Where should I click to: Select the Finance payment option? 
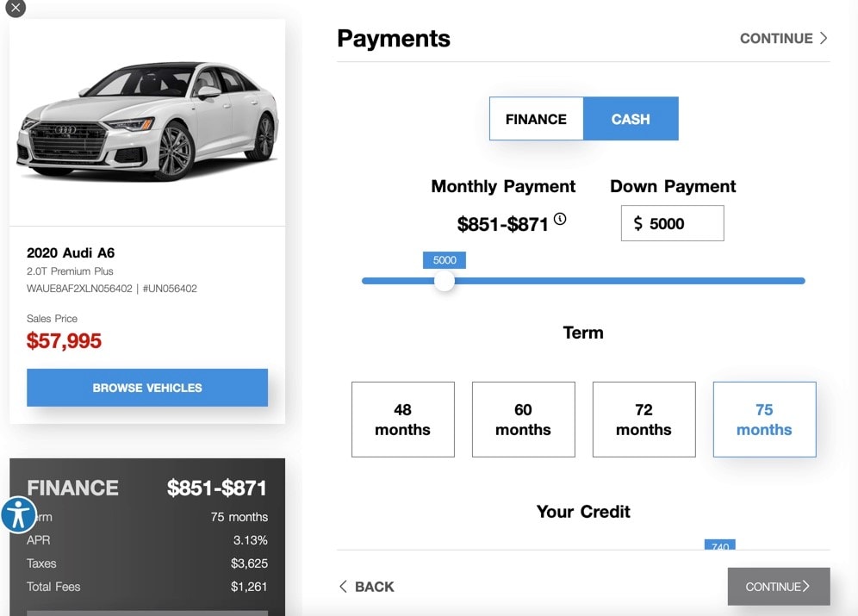(536, 119)
